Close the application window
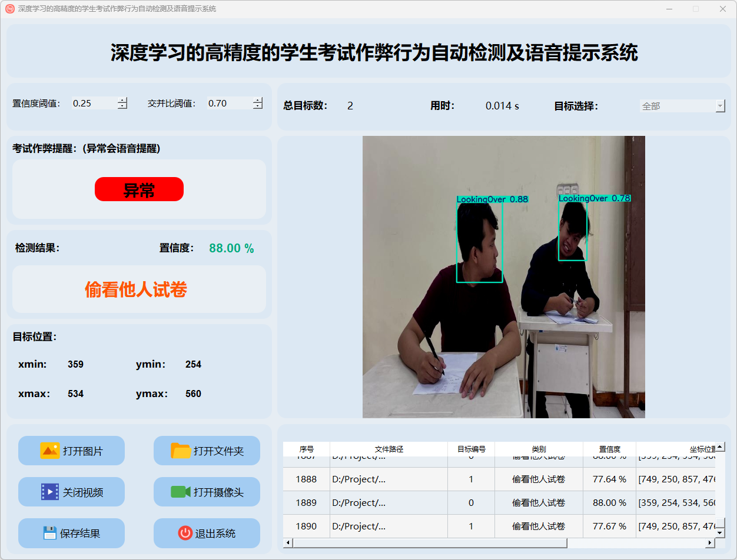This screenshot has width=737, height=560. point(723,9)
